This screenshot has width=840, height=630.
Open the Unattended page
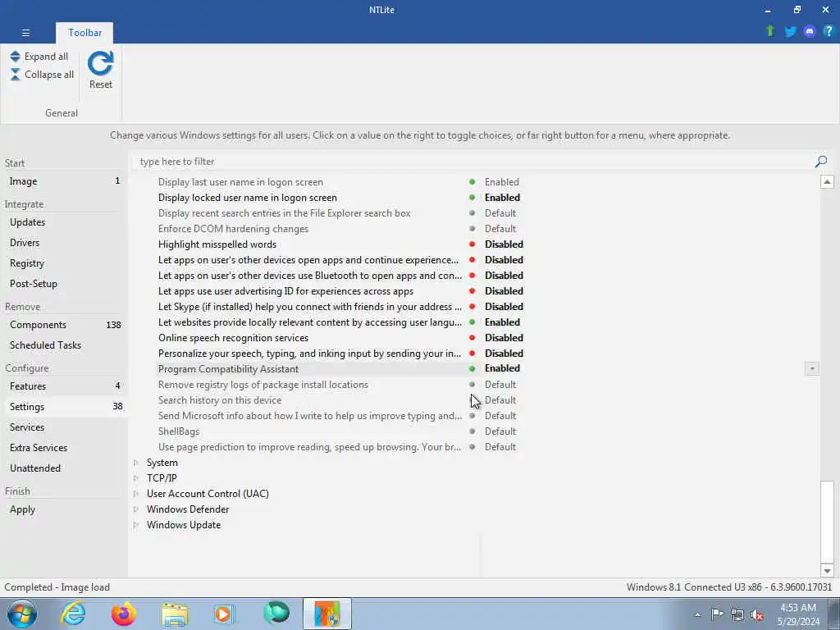pyautogui.click(x=64, y=468)
